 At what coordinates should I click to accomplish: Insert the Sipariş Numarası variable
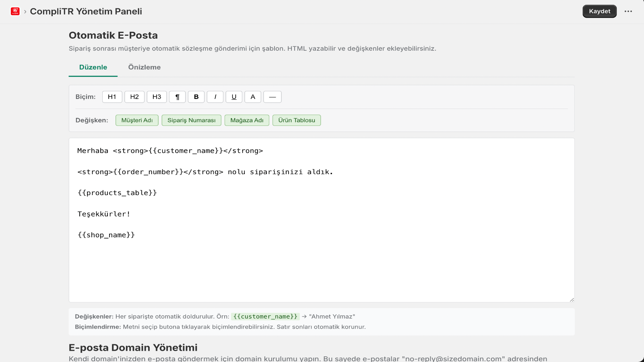pyautogui.click(x=191, y=120)
